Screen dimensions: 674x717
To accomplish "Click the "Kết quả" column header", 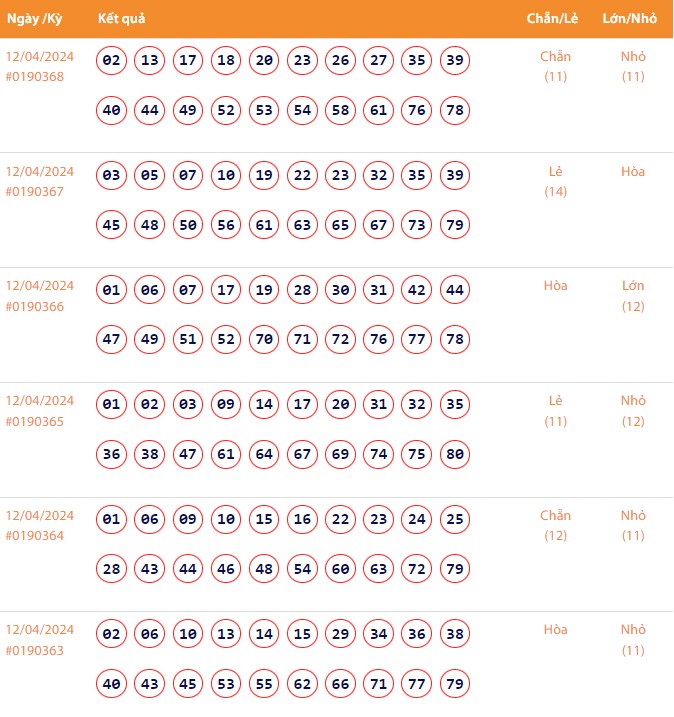I will coord(121,19).
